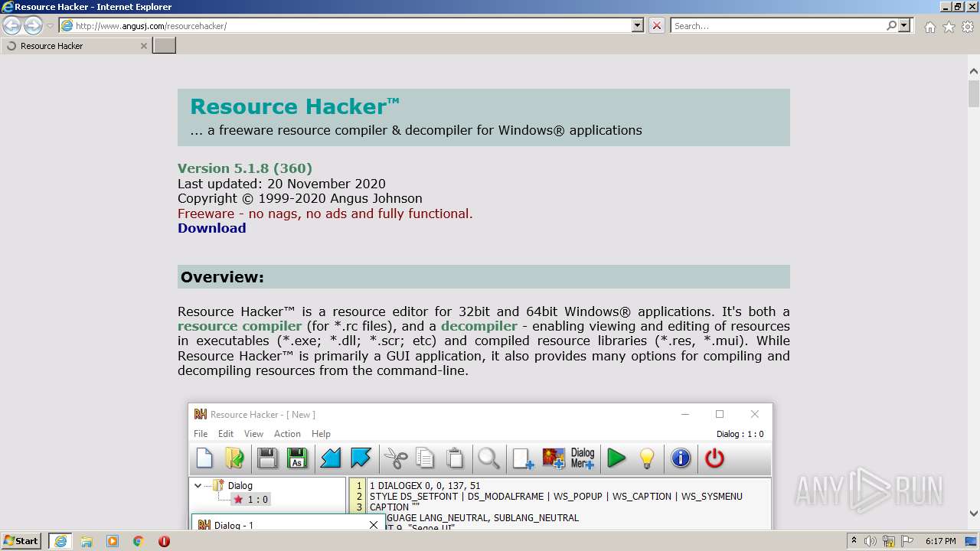Click the page scrollbar down arrow
The image size is (980, 551).
974,514
